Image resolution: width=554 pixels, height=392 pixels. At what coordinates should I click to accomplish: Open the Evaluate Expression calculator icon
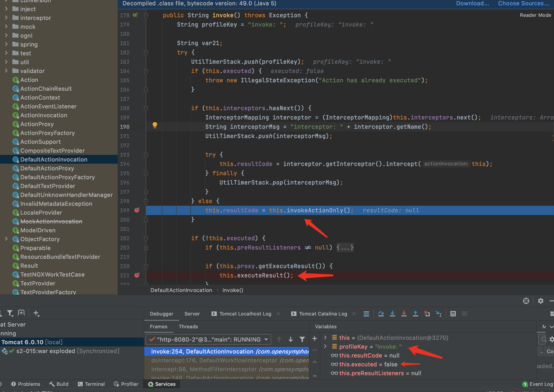(x=453, y=313)
